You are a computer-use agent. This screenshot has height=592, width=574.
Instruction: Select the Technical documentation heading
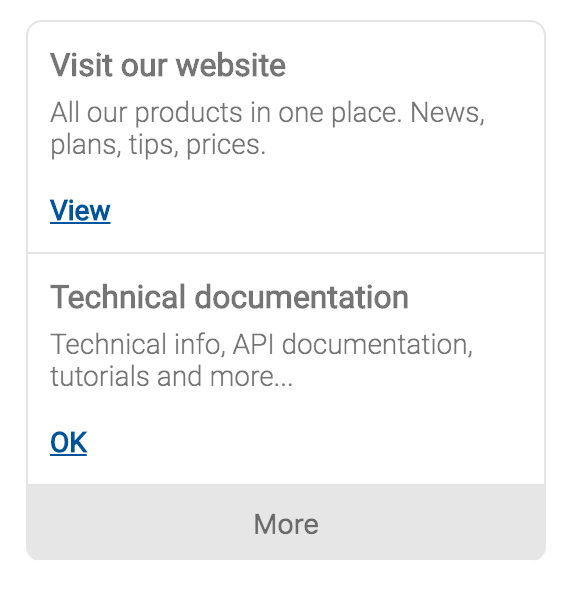(229, 297)
